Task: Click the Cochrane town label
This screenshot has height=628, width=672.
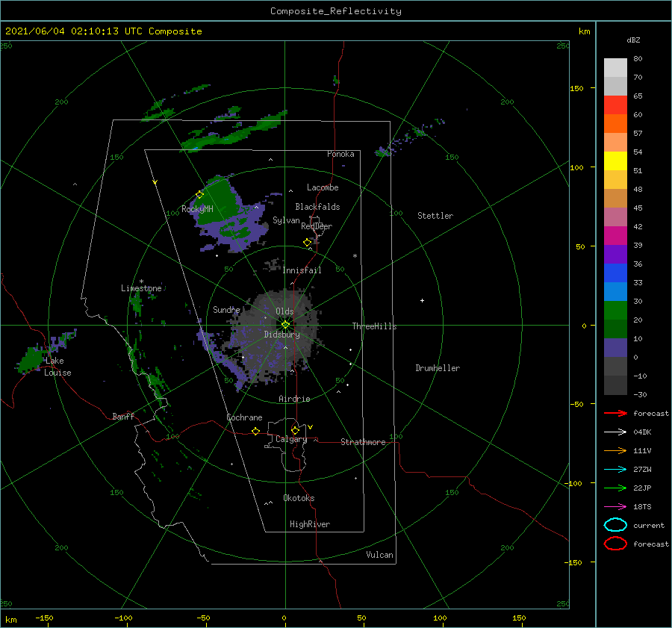Action: coord(244,417)
